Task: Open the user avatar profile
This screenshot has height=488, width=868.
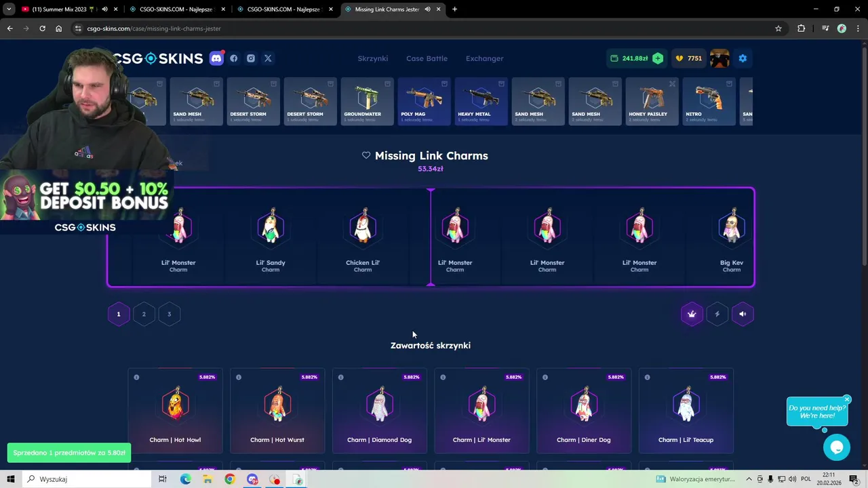Action: [719, 58]
